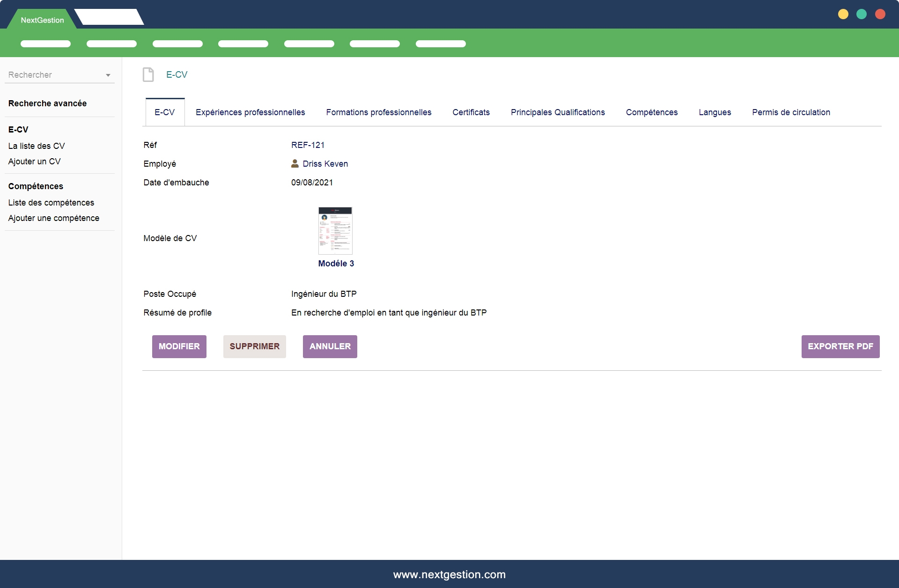Open the Formations professionnelles tab
899x588 pixels.
[378, 112]
